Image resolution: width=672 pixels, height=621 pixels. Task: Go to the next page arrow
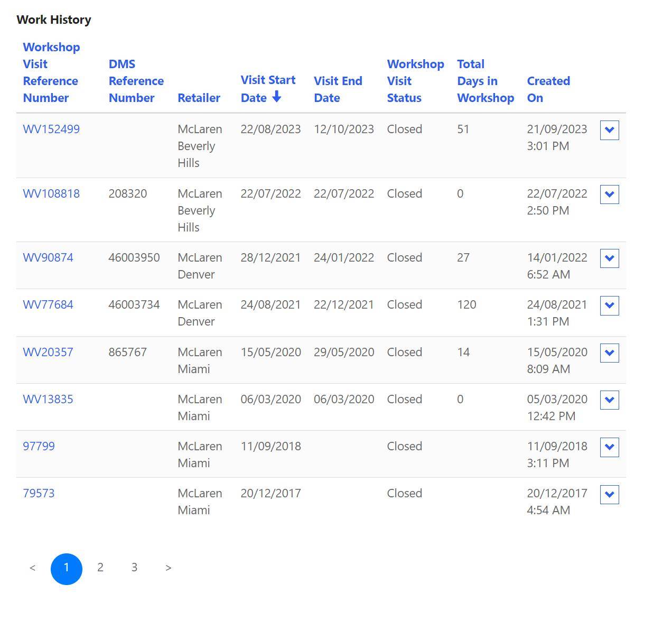click(x=168, y=568)
